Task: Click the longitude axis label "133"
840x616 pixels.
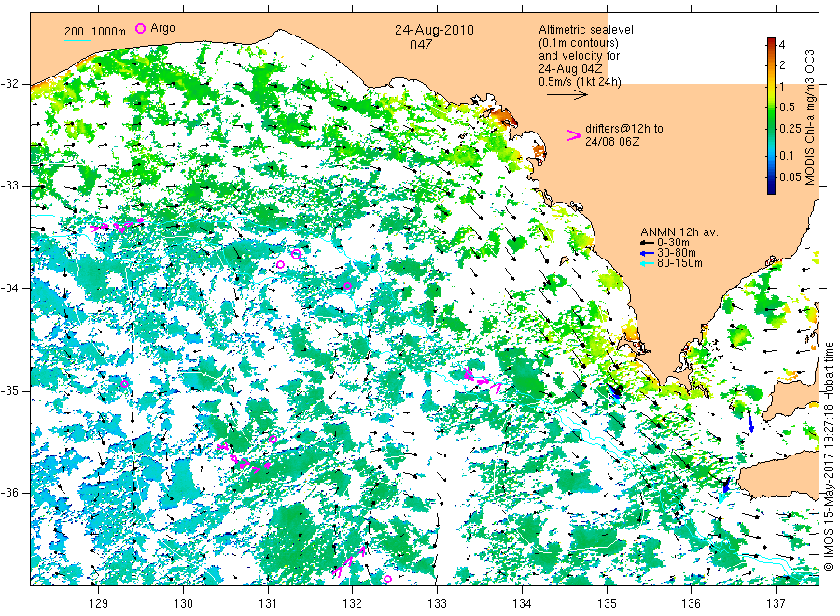Action: tap(437, 603)
